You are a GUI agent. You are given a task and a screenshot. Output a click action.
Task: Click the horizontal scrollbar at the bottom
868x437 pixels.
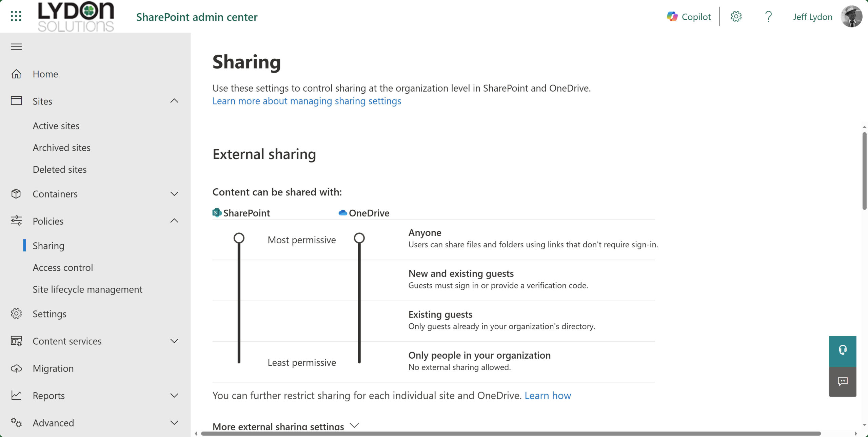coord(511,433)
